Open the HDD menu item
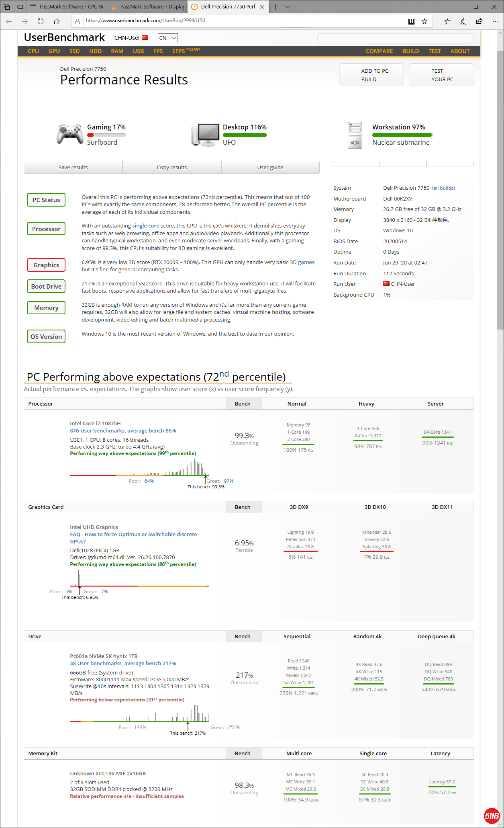 [x=95, y=51]
